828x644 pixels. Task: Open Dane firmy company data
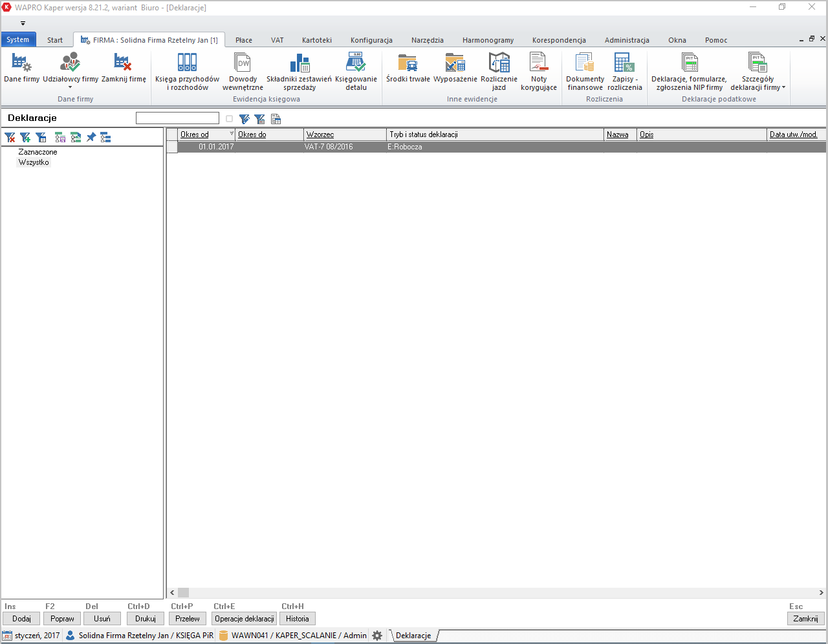[21, 68]
